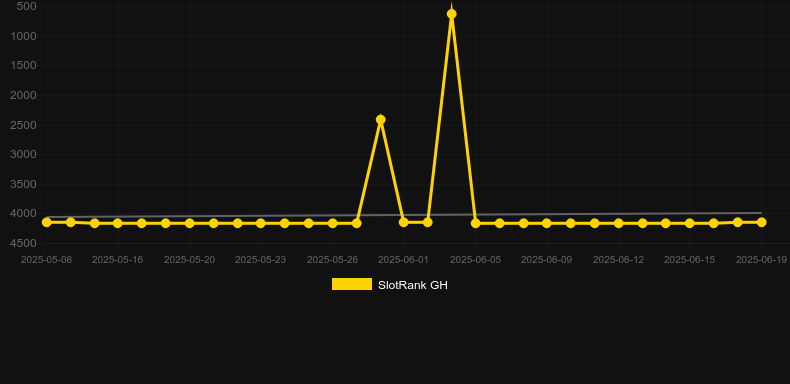The height and width of the screenshot is (384, 790).
Task: Select the data point above 2025-06-01
Action: coord(404,222)
